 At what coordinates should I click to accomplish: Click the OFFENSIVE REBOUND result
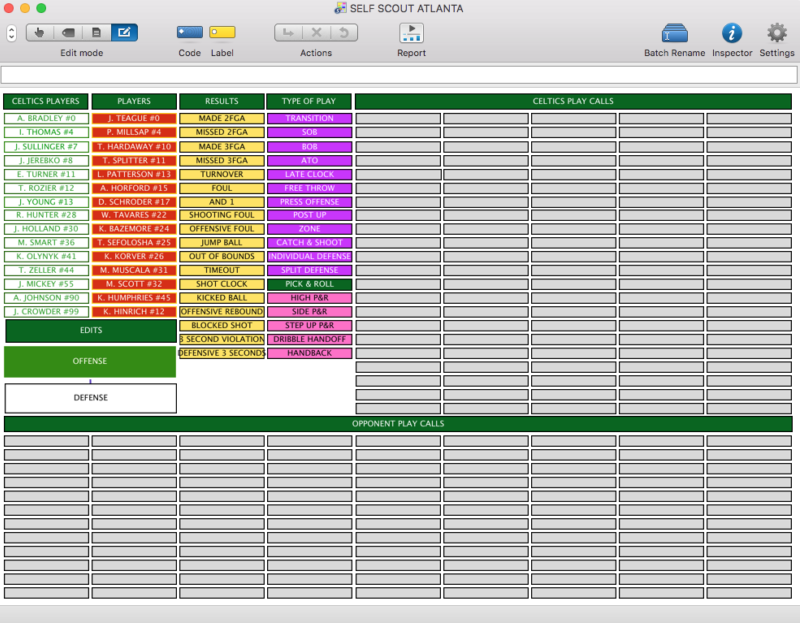(222, 311)
